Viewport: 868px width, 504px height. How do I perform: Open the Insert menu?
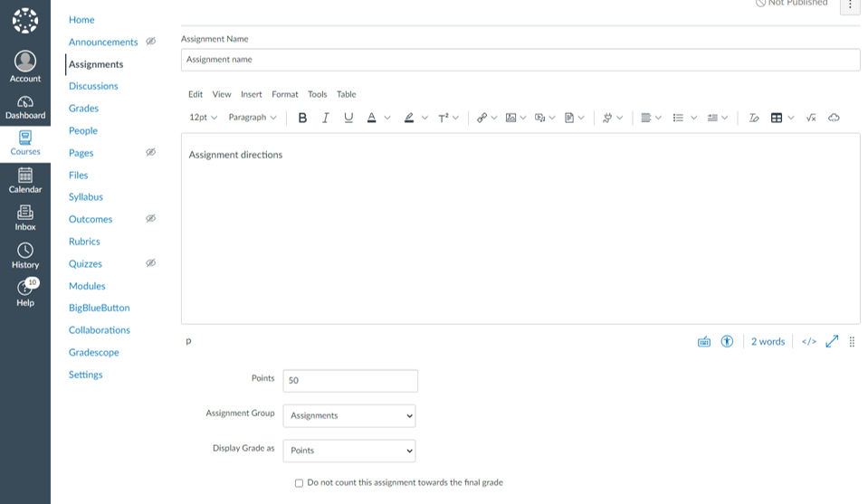tap(252, 95)
